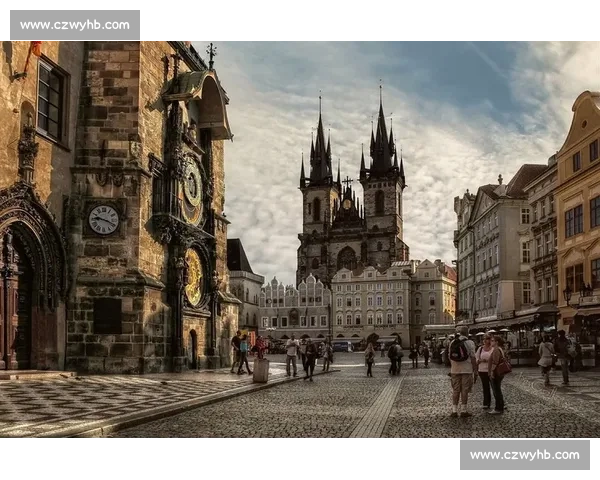The width and height of the screenshot is (600, 480).
Task: Click the stone planter on the square
Action: [x=261, y=369]
